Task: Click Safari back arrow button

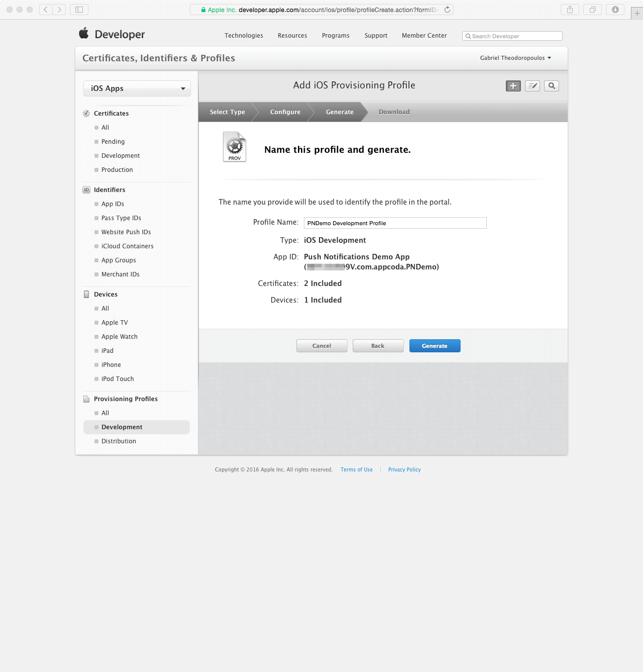Action: point(46,10)
